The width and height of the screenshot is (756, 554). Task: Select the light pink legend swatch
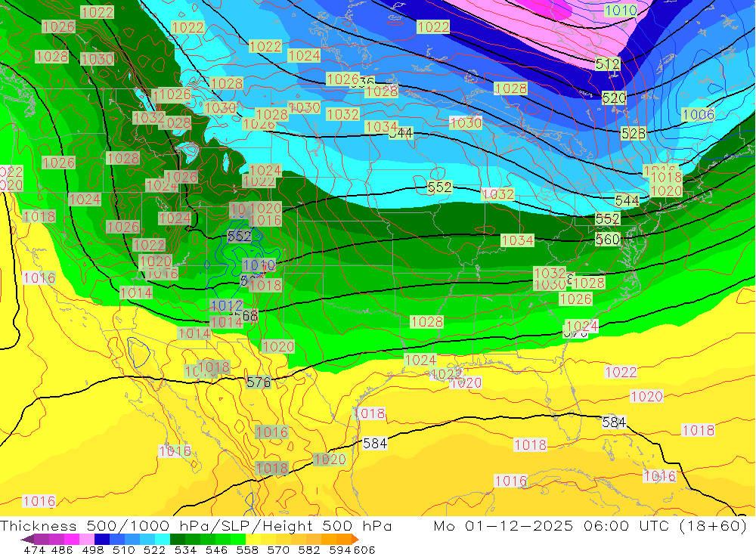87,539
